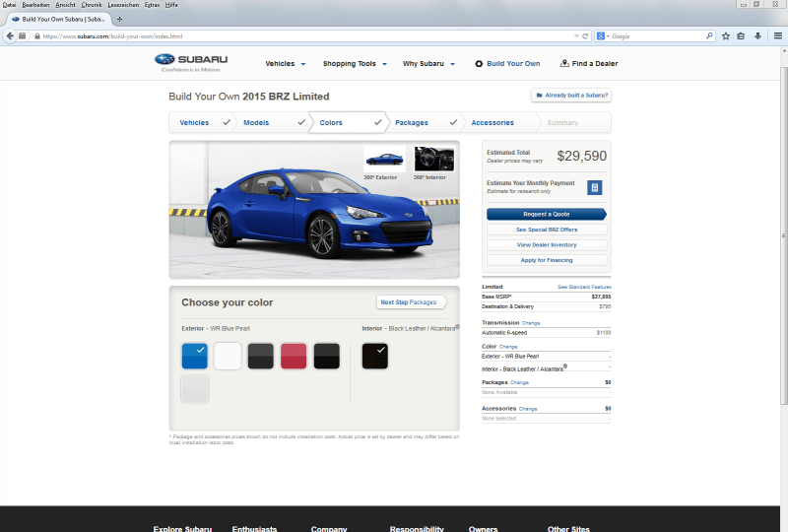
Task: Click the blue BRZ car image
Action: click(x=319, y=214)
